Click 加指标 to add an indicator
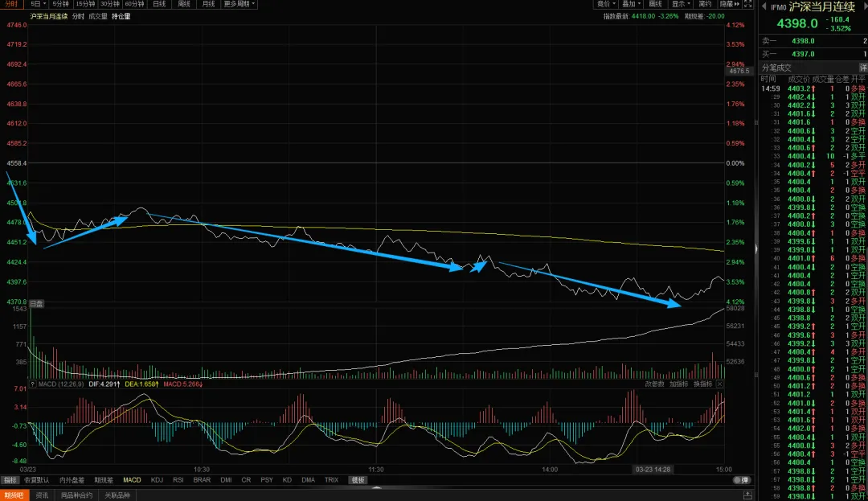Screen dimensions: 868x501 (678, 384)
